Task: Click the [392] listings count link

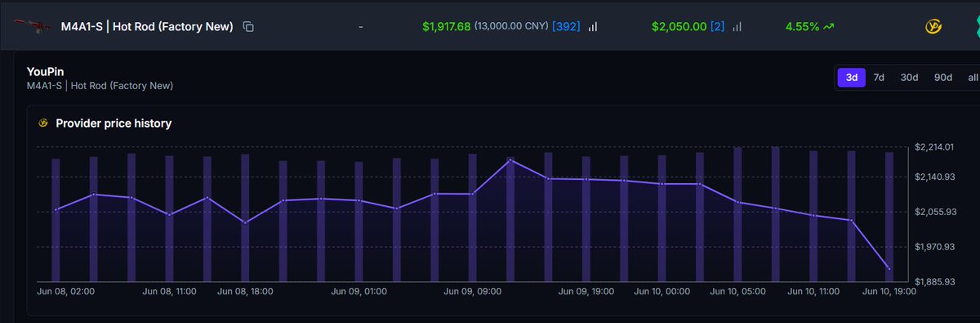Action: pyautogui.click(x=566, y=27)
